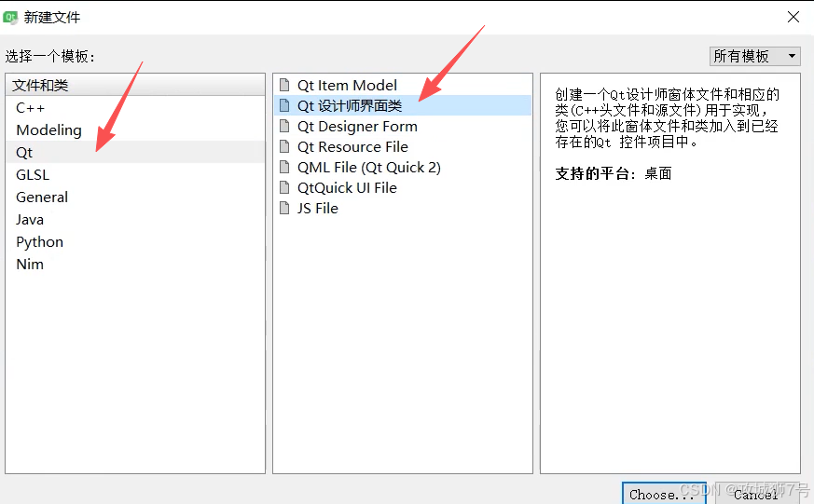The width and height of the screenshot is (814, 504).
Task: Select the GLSL category
Action: pos(135,175)
